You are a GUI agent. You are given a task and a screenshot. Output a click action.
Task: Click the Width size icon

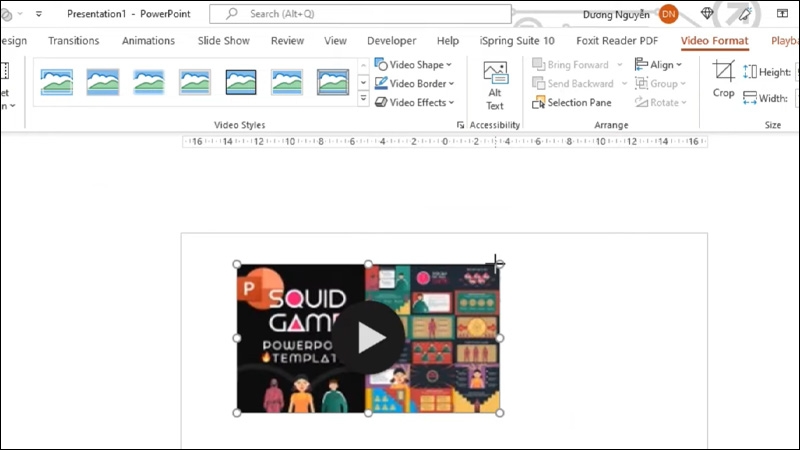[750, 98]
